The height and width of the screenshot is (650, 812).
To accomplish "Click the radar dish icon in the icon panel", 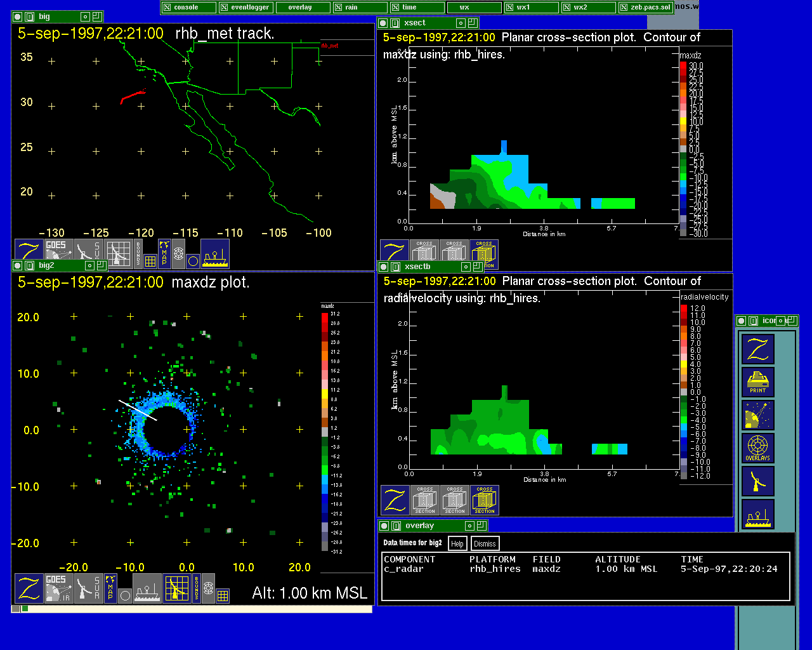I will 757,481.
